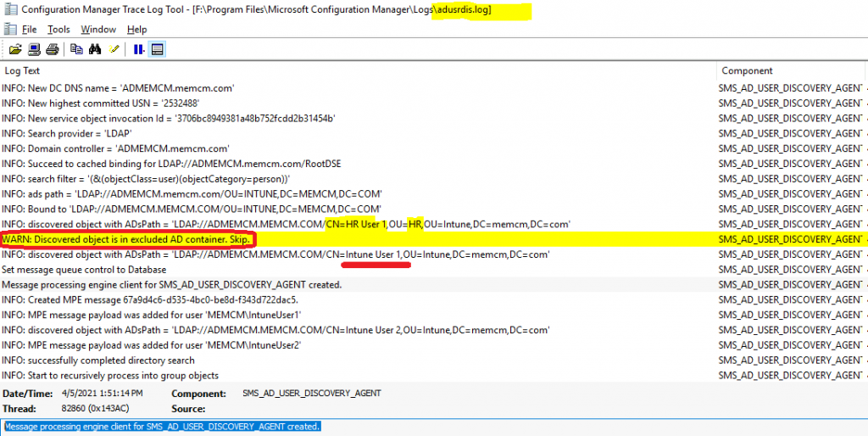Image resolution: width=868 pixels, height=436 pixels.
Task: Click the Open on Server toolbar icon
Action: [x=34, y=49]
